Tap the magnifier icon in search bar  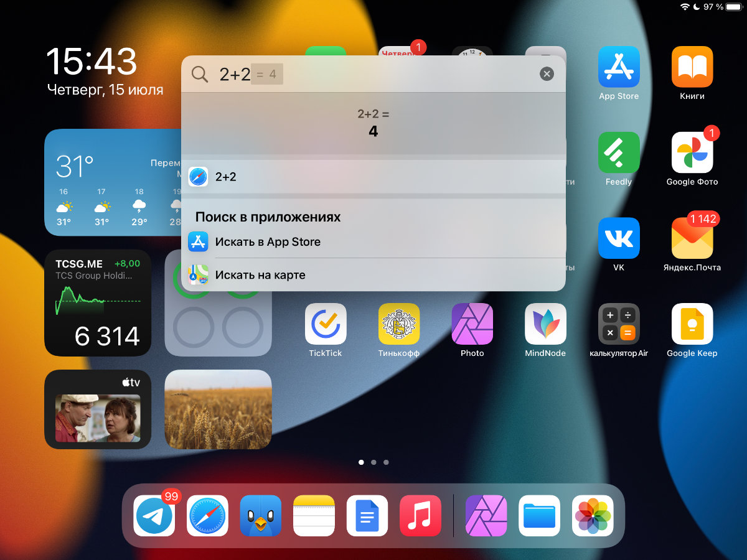[x=200, y=75]
